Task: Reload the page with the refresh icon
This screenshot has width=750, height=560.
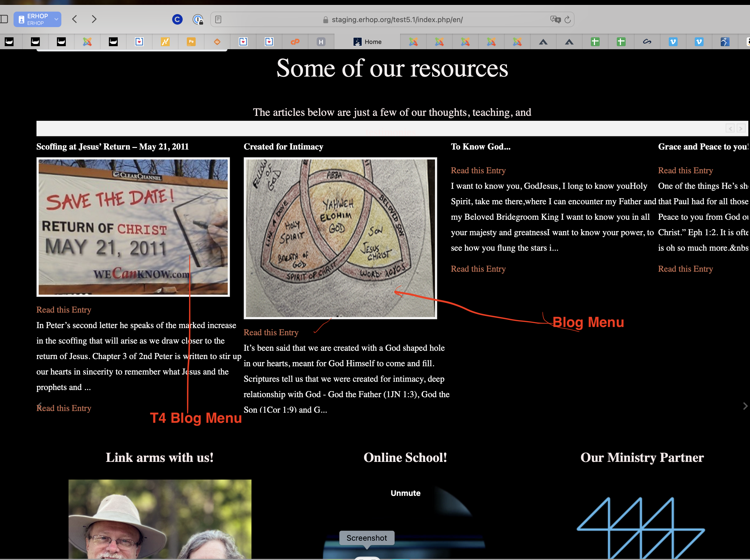Action: pyautogui.click(x=568, y=20)
